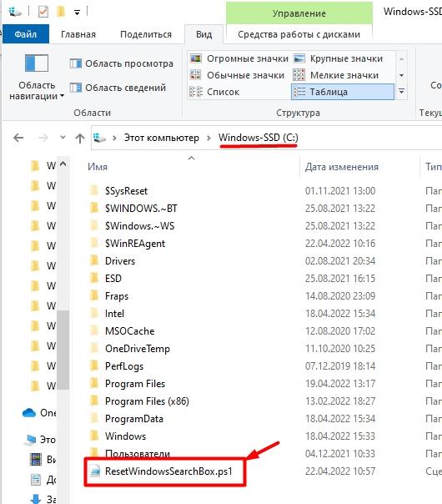442x504 pixels.
Task: Select the $WINDOWS.~BT folder
Action: pyautogui.click(x=141, y=209)
